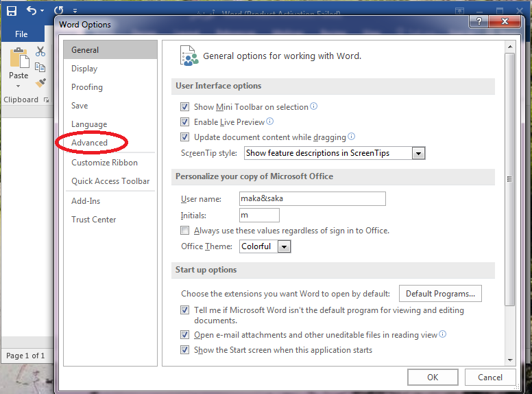Toggle Open e-mail attachments in reading view
The width and height of the screenshot is (532, 394).
[184, 335]
